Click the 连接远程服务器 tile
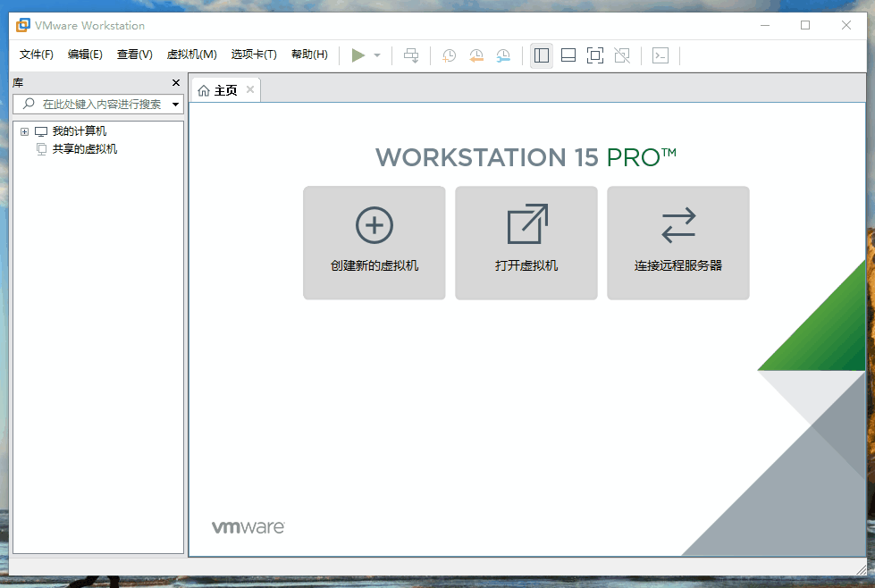Viewport: 875px width, 588px height. [677, 242]
